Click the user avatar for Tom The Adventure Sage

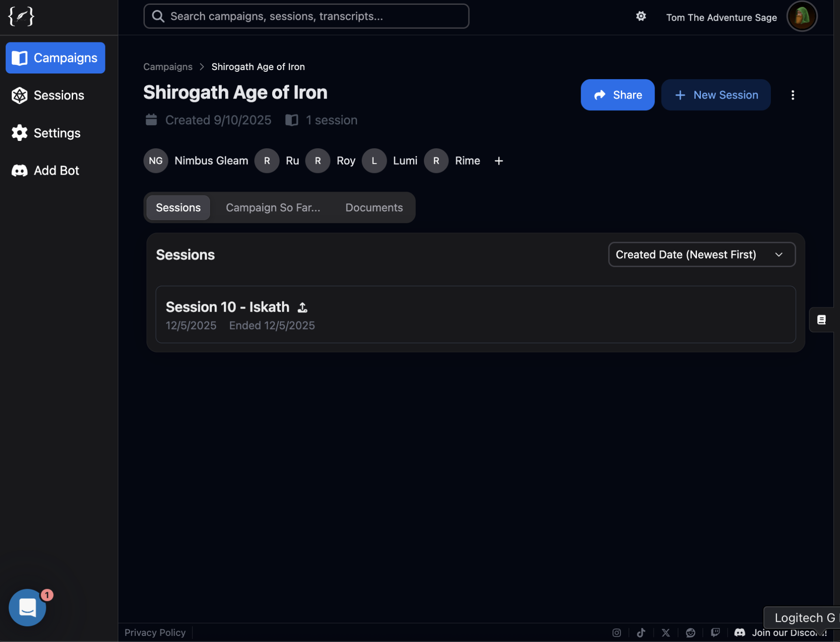(x=801, y=17)
